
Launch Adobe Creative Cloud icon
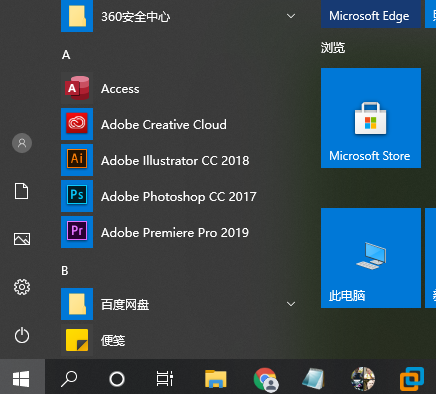(77, 124)
